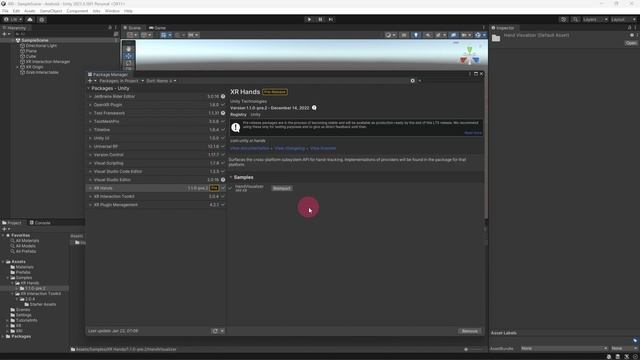
Task: Open the cloud services icon in toolbar
Action: click(x=30, y=19)
